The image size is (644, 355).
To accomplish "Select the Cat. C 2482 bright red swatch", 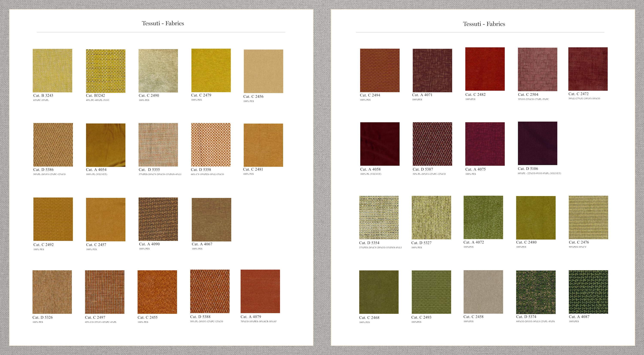I will (x=485, y=69).
